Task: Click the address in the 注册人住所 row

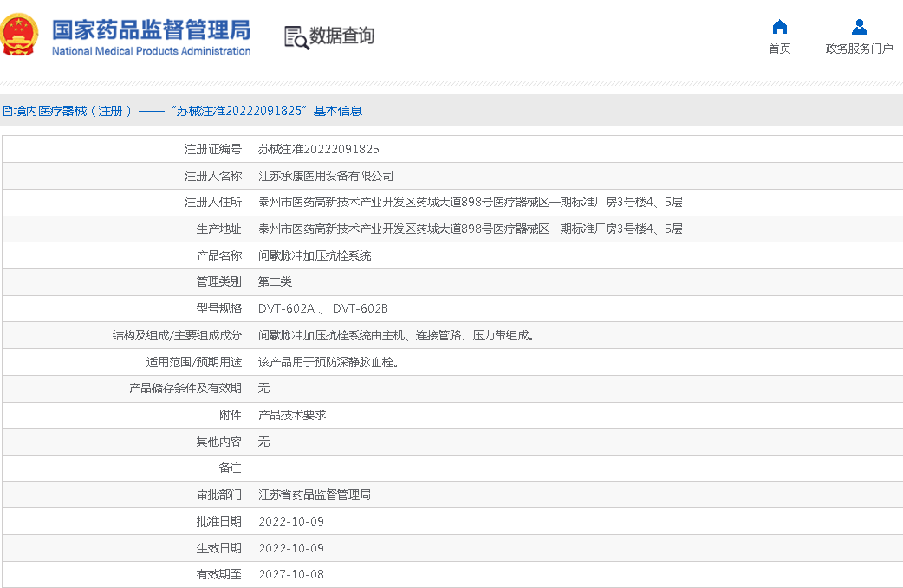Action: point(470,203)
